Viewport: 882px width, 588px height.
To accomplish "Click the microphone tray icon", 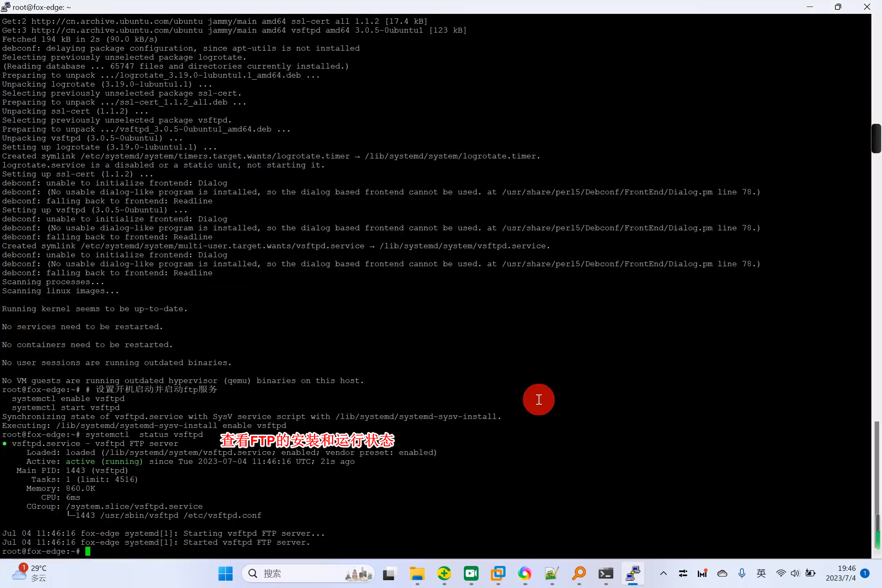I will 742,574.
